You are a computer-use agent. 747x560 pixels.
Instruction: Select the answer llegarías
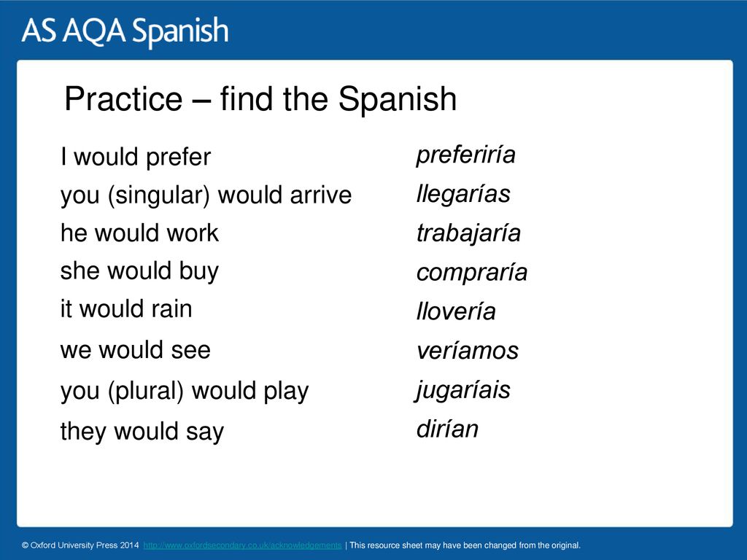(463, 194)
